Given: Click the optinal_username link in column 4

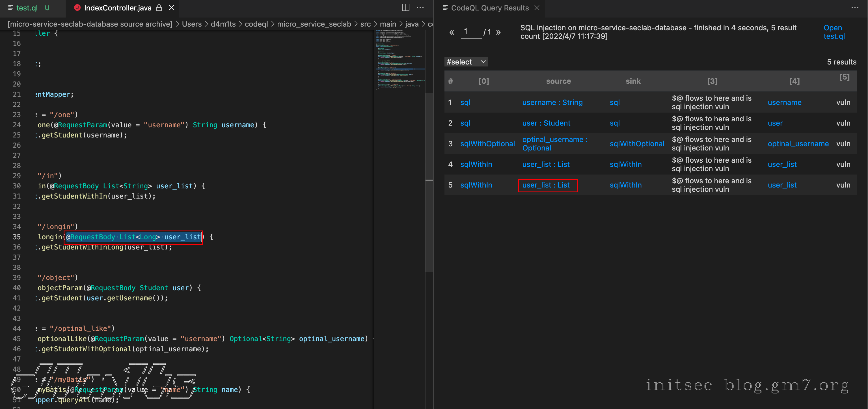Looking at the screenshot, I should pyautogui.click(x=798, y=144).
